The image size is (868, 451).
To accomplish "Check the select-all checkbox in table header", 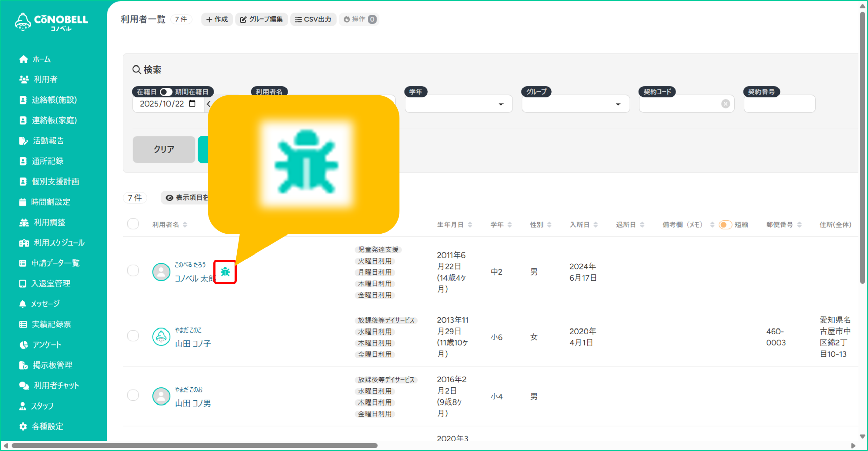I will tap(133, 224).
